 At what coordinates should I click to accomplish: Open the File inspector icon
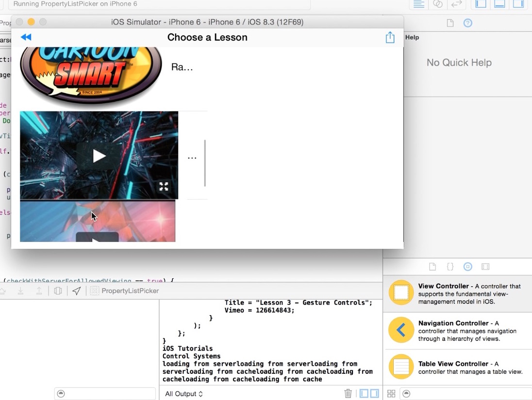pyautogui.click(x=450, y=23)
